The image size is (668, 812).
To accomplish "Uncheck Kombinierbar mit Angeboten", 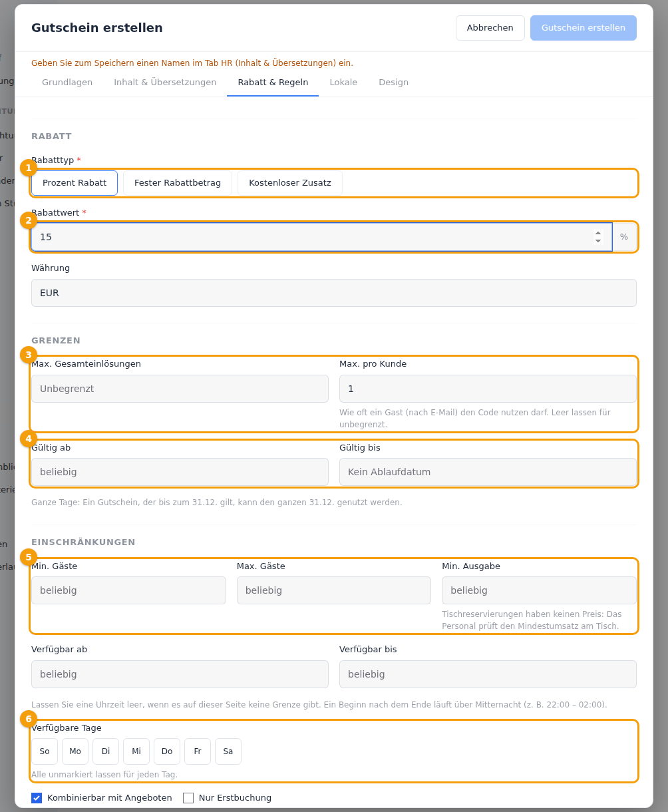I will coord(37,798).
